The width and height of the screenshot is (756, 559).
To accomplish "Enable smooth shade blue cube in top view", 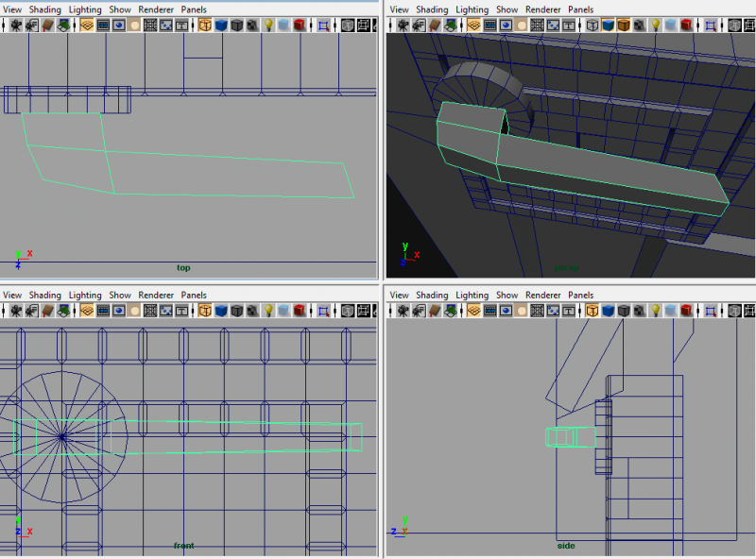I will (221, 25).
